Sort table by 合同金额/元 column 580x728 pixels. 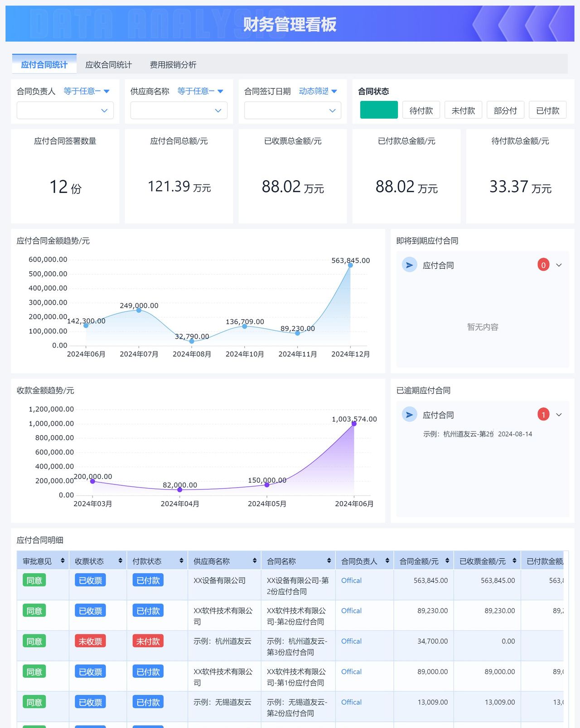pyautogui.click(x=447, y=560)
